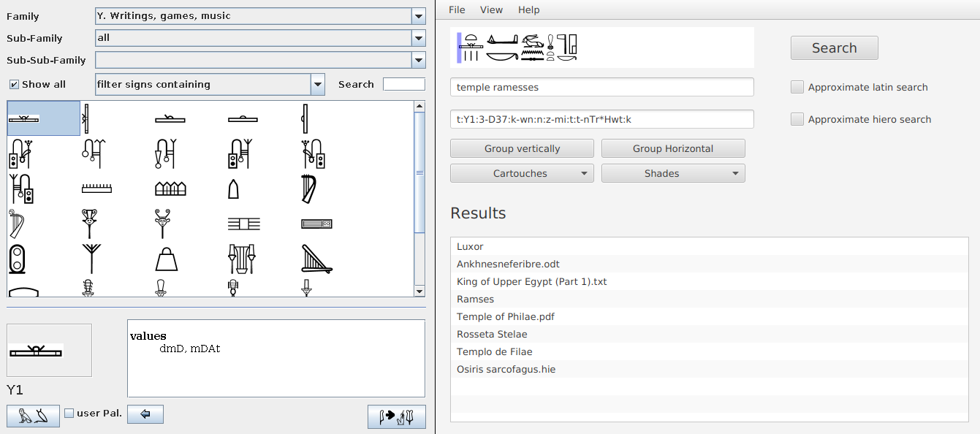The image size is (980, 434).
Task: Uncheck the Show all checkbox
Action: pos(14,84)
